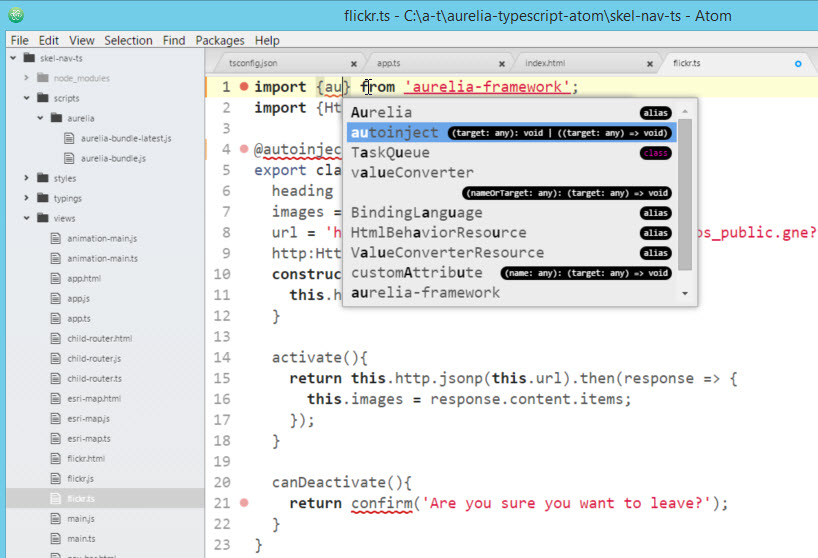Expand the node_modules folder
Image resolution: width=818 pixels, height=558 pixels.
coord(27,78)
